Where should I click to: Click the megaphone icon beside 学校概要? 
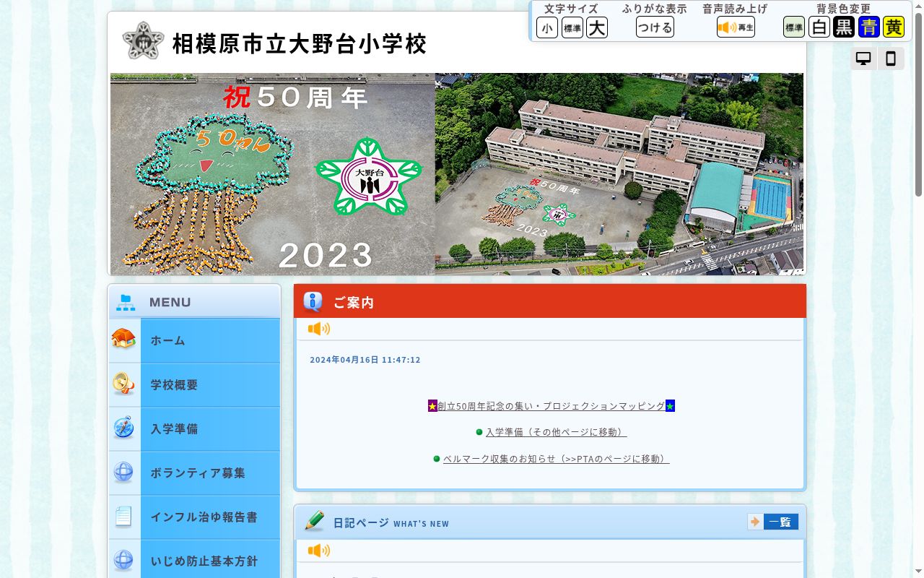point(124,384)
